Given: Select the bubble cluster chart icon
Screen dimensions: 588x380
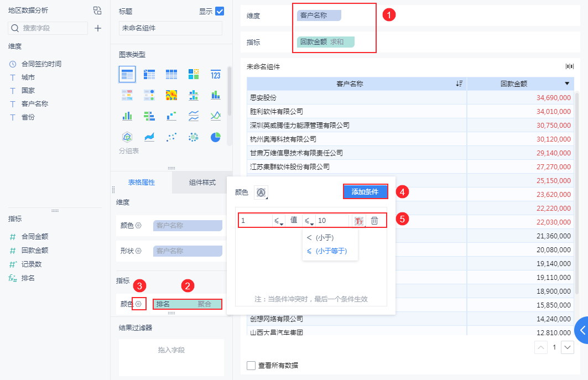Looking at the screenshot, I should [194, 137].
